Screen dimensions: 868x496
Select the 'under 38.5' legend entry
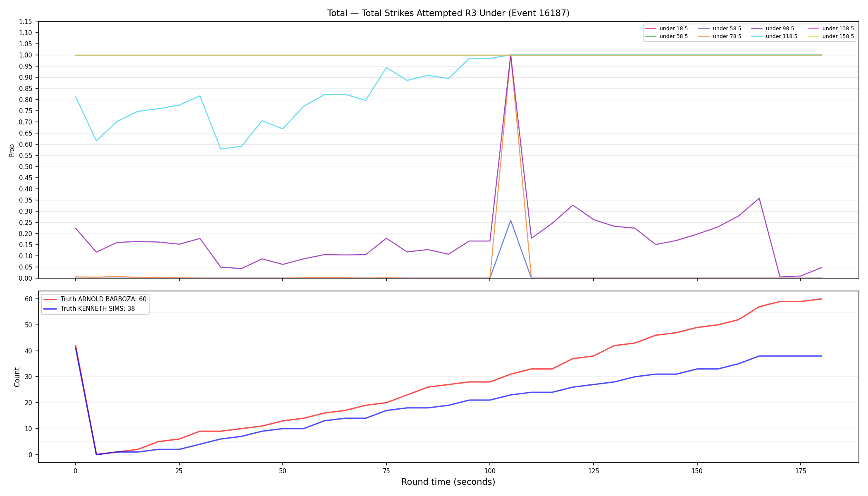pos(666,36)
